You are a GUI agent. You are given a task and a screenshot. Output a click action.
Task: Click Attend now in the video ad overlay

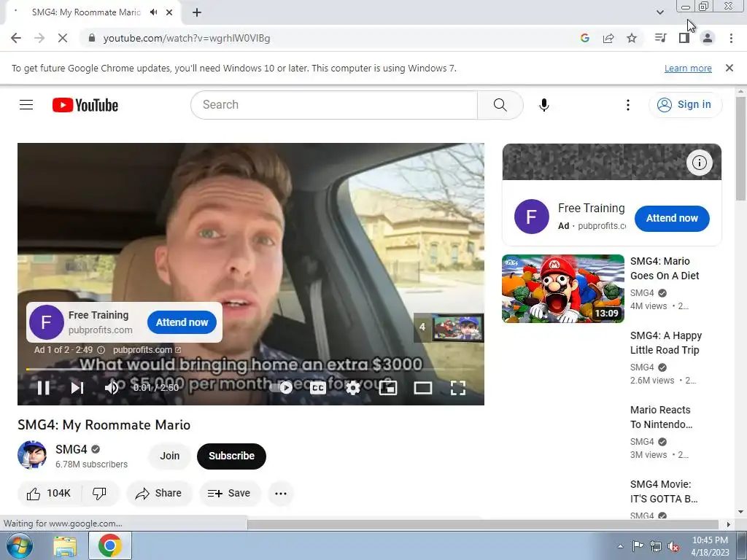pyautogui.click(x=182, y=322)
